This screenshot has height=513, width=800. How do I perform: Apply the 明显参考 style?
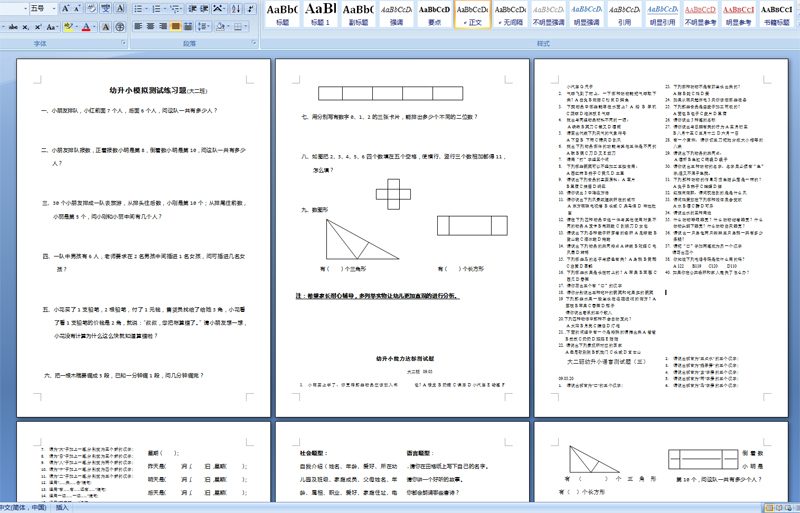(738, 14)
